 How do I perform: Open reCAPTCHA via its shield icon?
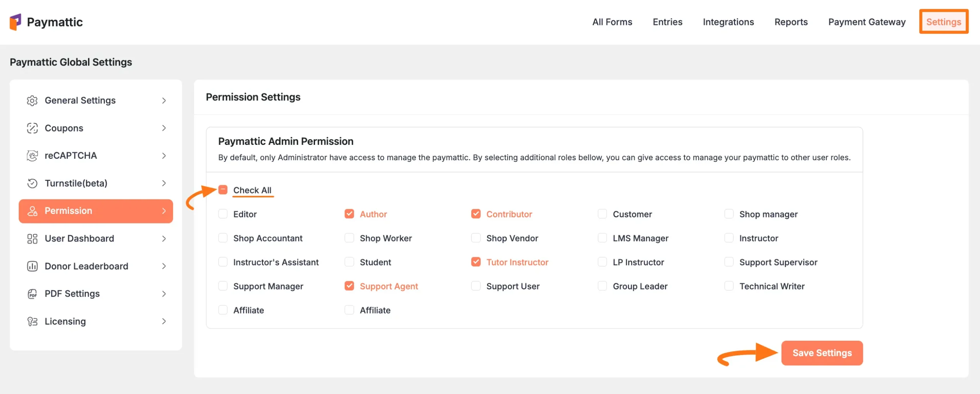(x=32, y=155)
